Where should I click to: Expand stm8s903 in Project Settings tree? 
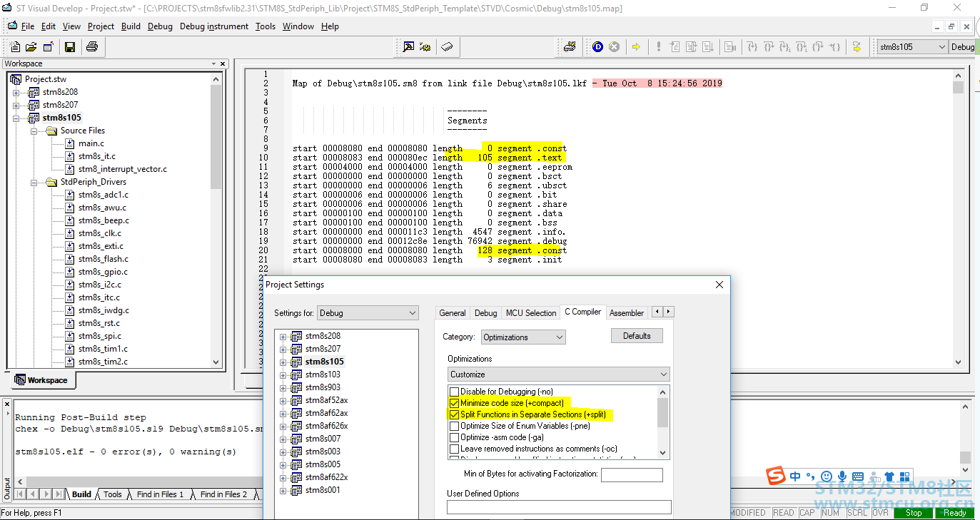[x=283, y=388]
